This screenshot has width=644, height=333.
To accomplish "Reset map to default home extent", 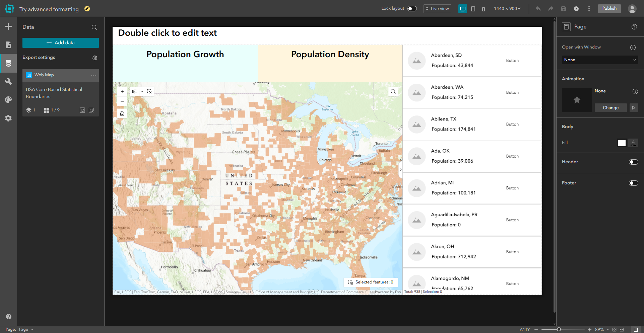I will point(122,113).
